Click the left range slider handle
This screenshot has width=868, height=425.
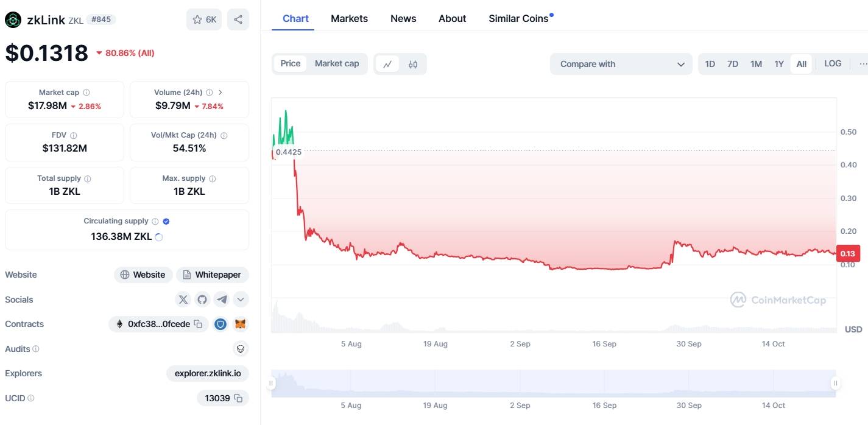272,383
